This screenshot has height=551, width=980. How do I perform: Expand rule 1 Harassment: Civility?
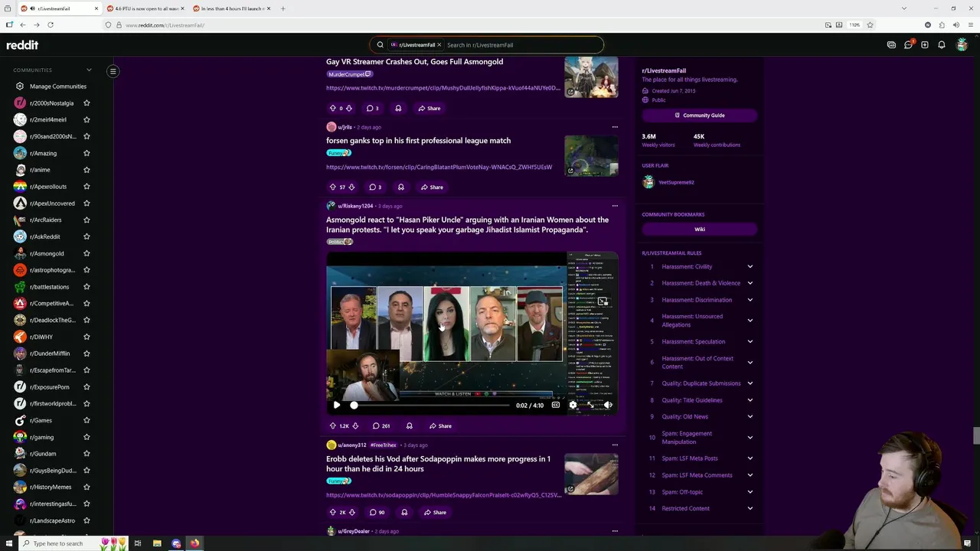(x=750, y=266)
